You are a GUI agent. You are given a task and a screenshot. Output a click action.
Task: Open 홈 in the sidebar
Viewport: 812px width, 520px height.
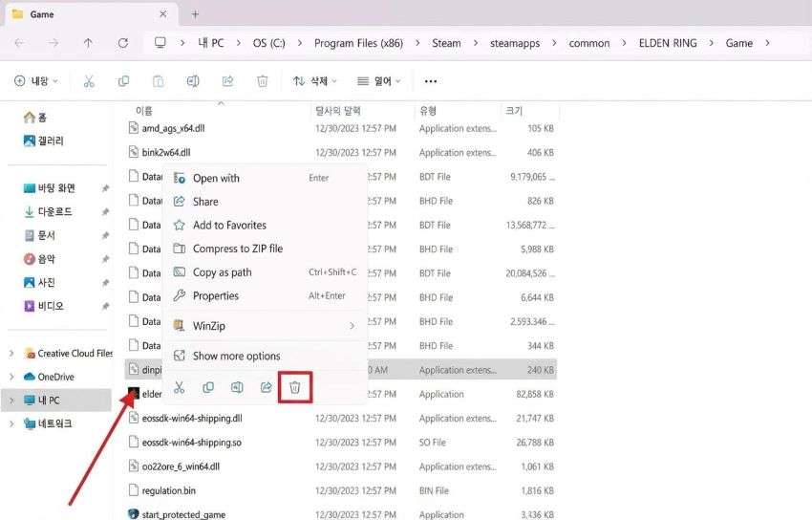point(35,118)
